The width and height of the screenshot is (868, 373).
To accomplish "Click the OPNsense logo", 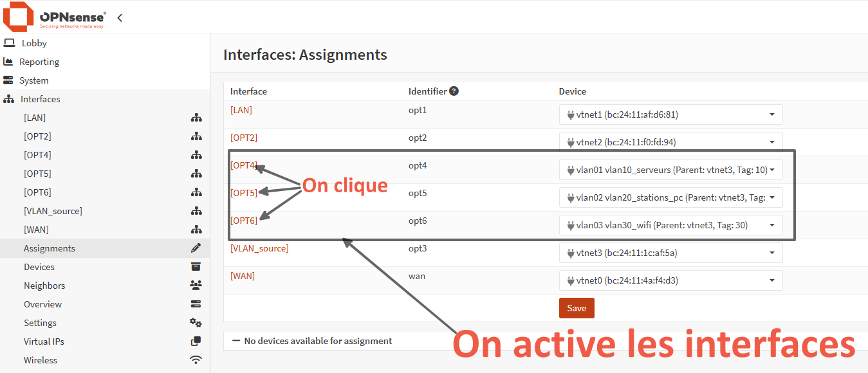I will [x=55, y=17].
